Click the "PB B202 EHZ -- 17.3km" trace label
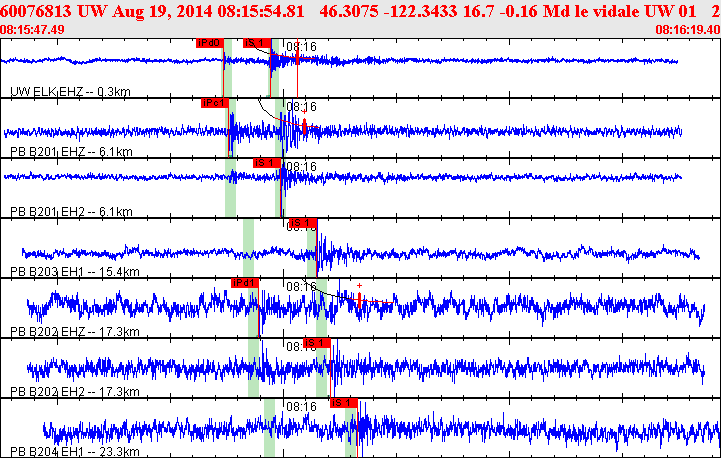Screen dimensions: 721x458 click(74, 332)
